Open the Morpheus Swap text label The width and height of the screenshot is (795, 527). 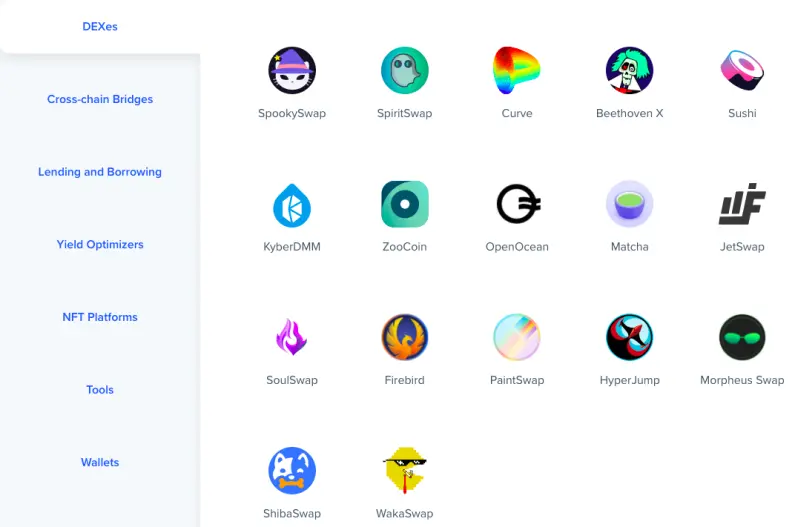click(x=742, y=380)
